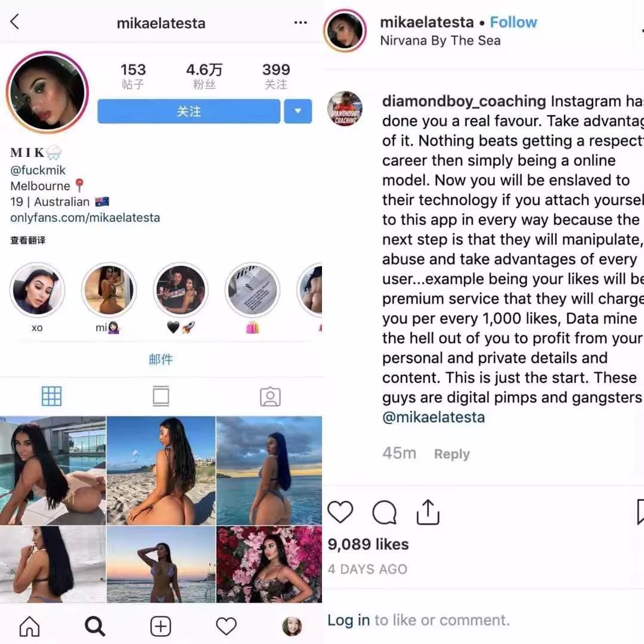Share the post with share icon
The height and width of the screenshot is (644, 644).
click(428, 512)
